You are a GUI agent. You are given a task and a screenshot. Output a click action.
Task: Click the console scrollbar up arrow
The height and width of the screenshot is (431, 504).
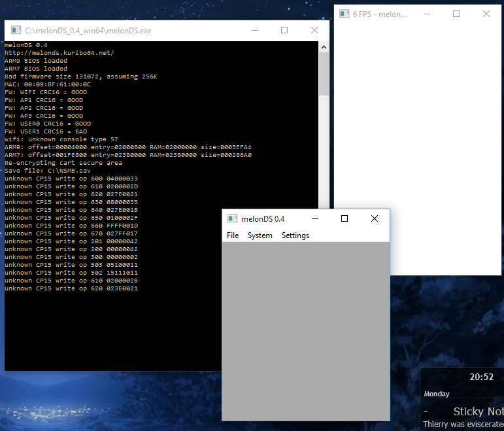(x=324, y=46)
